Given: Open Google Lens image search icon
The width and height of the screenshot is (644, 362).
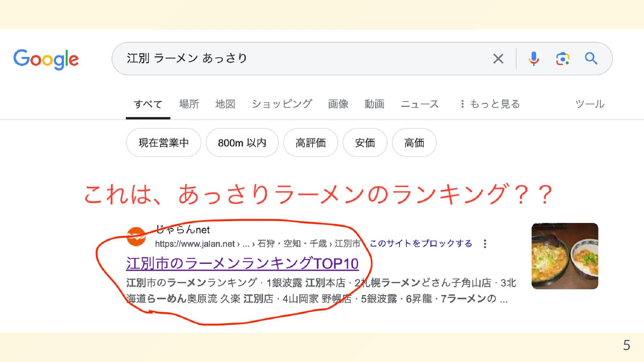Looking at the screenshot, I should [x=562, y=59].
